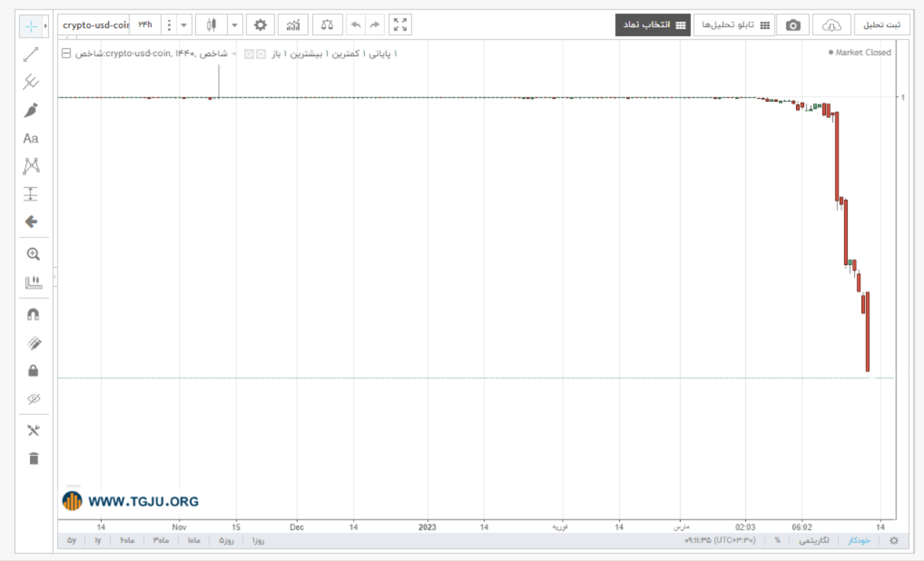Click the left-pointing back arrow icon
Viewport: 924px width, 561px height.
pos(31,222)
